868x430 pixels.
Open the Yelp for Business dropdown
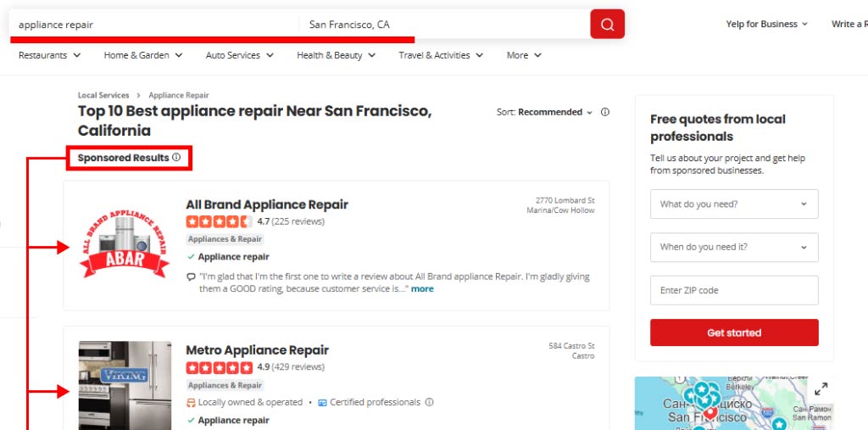click(766, 24)
